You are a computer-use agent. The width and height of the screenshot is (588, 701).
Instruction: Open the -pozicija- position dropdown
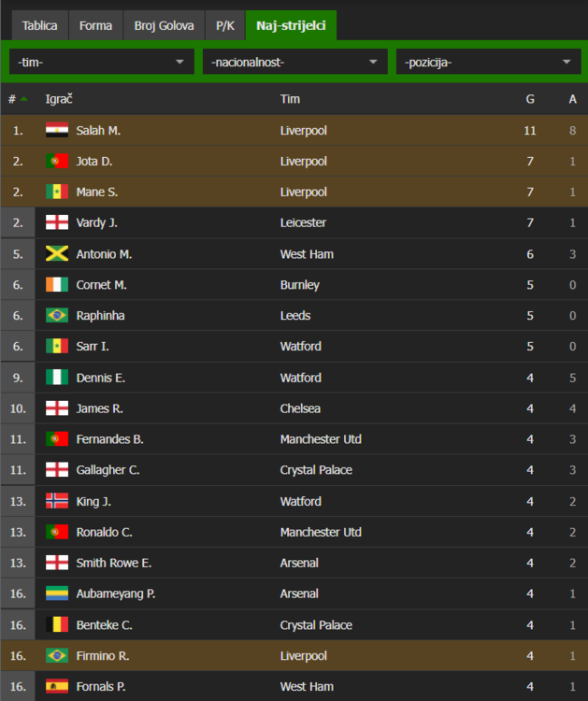(488, 62)
